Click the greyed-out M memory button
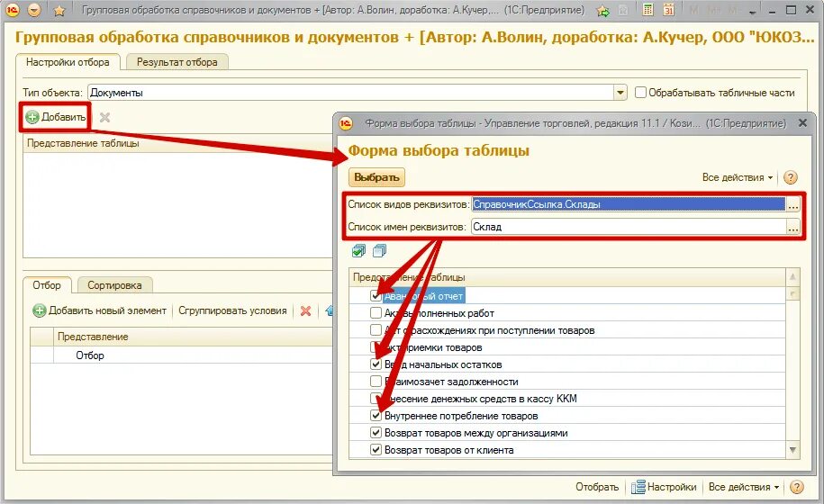This screenshot has width=824, height=504. (694, 10)
